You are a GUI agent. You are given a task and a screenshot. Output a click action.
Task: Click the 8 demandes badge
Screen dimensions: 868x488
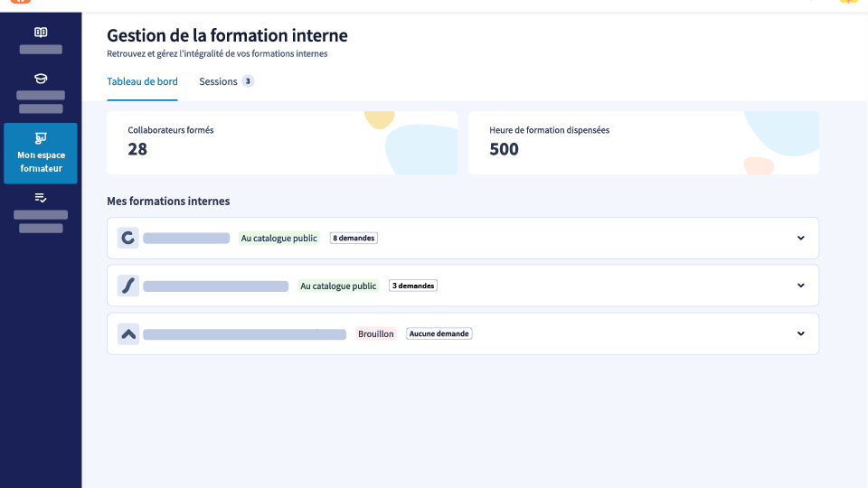point(353,239)
